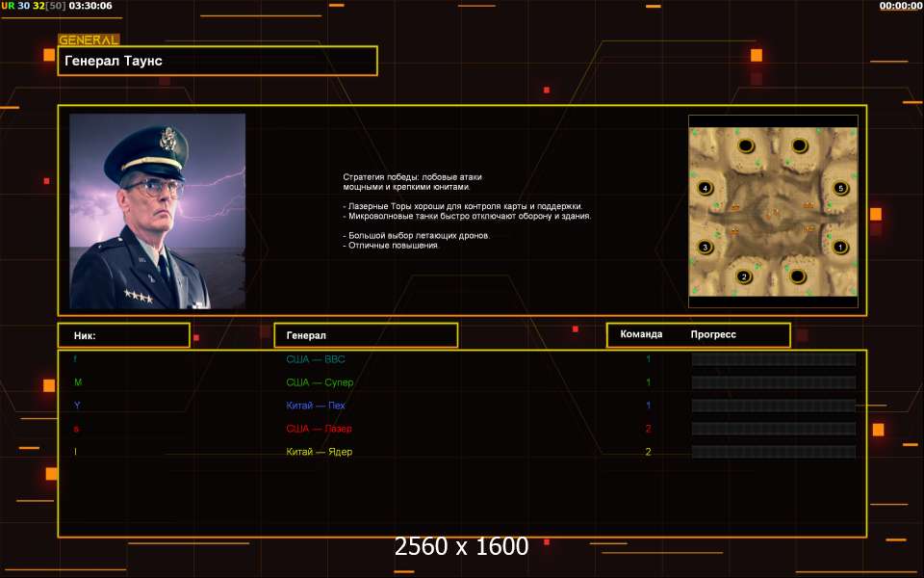
Task: Click the progress bar of США — ВВС player
Action: 773,359
